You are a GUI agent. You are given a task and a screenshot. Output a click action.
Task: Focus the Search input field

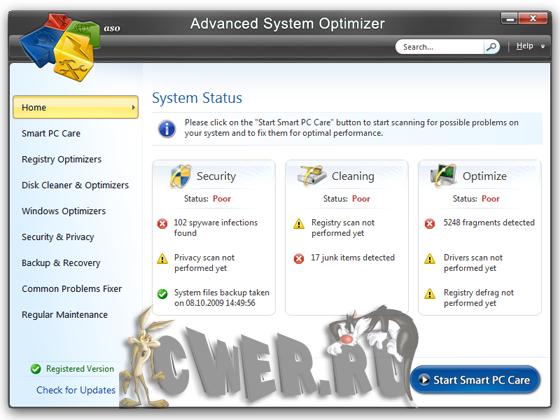[x=441, y=47]
